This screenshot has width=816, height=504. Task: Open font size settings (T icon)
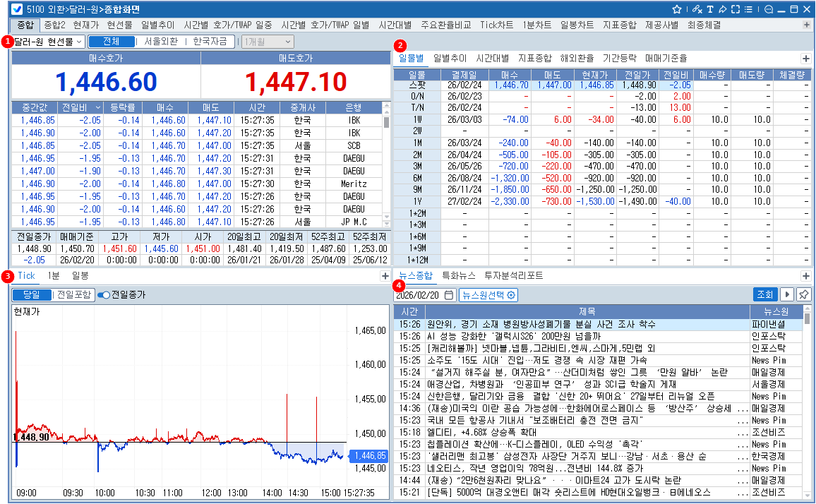tap(711, 9)
